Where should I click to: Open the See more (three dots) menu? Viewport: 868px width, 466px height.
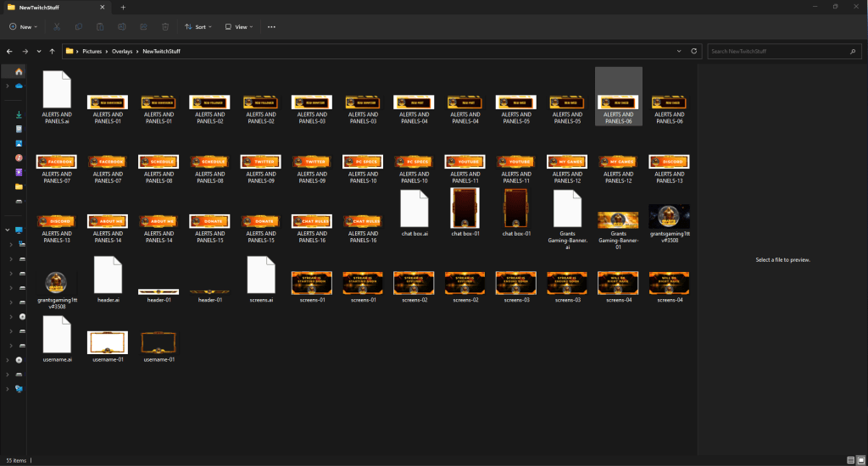tap(271, 26)
